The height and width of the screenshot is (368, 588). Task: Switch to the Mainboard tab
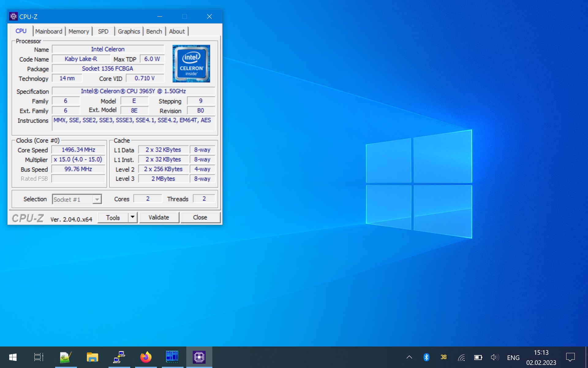(49, 31)
